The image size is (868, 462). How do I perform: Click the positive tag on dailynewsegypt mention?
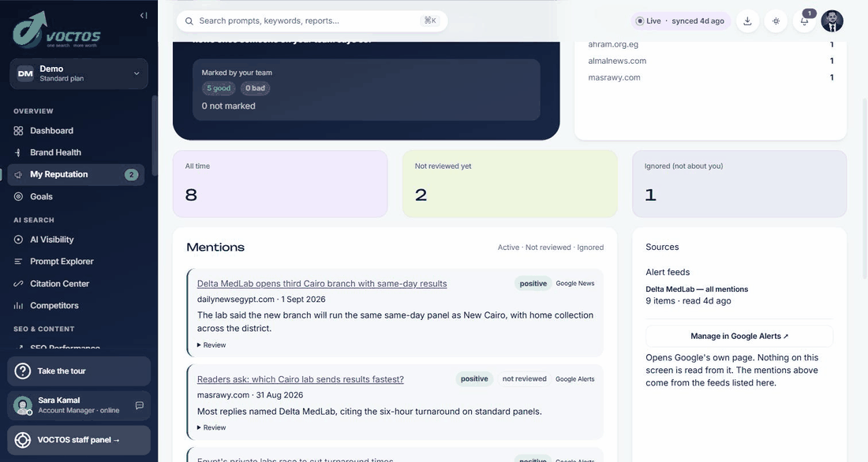click(x=533, y=283)
